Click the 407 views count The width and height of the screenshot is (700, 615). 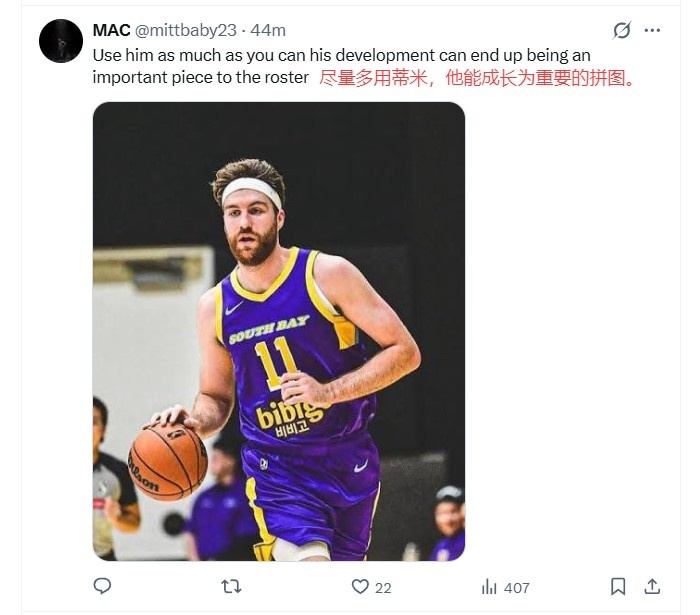[x=517, y=588]
